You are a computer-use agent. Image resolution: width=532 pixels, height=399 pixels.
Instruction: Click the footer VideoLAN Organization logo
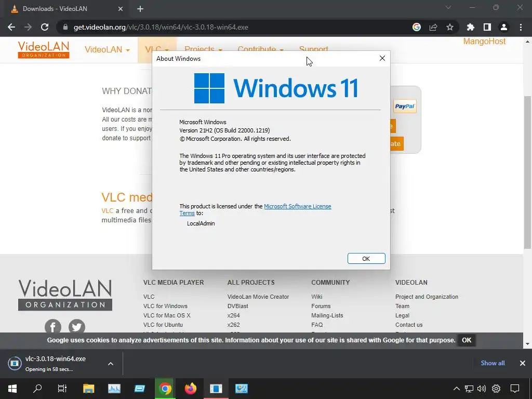[x=65, y=295]
